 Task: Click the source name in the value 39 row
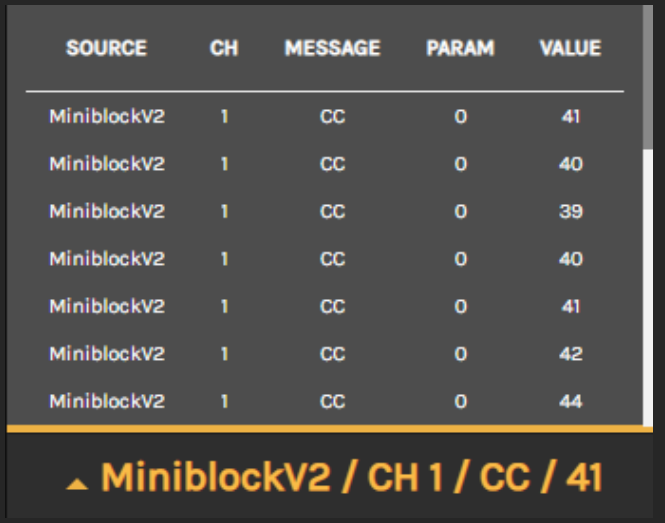[x=107, y=212]
